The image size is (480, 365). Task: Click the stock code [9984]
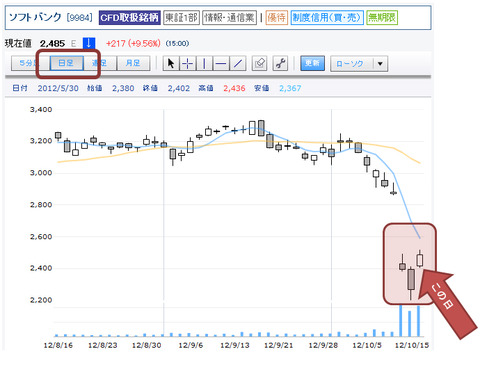click(x=79, y=18)
